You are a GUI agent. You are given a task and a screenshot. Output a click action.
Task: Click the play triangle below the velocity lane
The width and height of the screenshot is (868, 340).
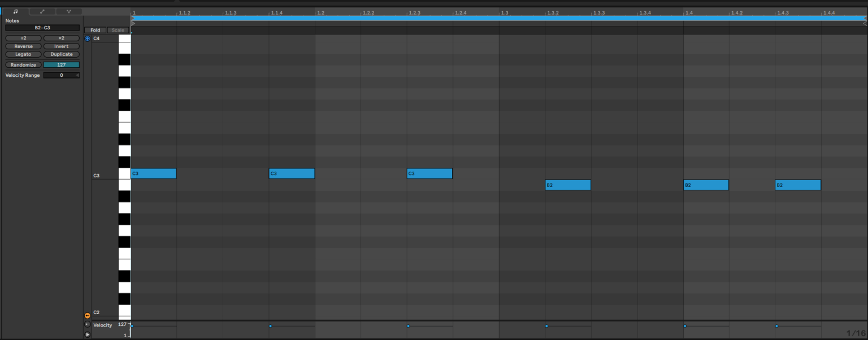pyautogui.click(x=88, y=334)
